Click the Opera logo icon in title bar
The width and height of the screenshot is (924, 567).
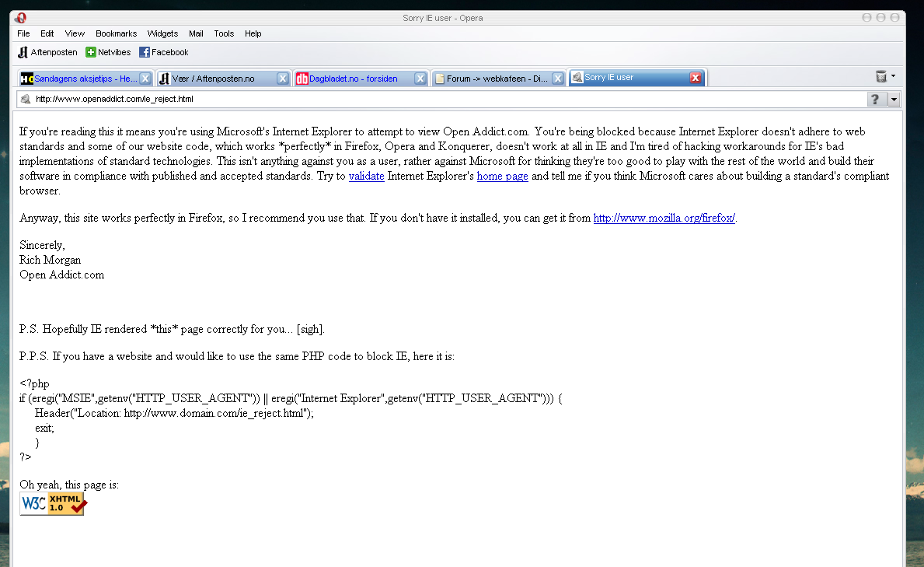pos(21,18)
